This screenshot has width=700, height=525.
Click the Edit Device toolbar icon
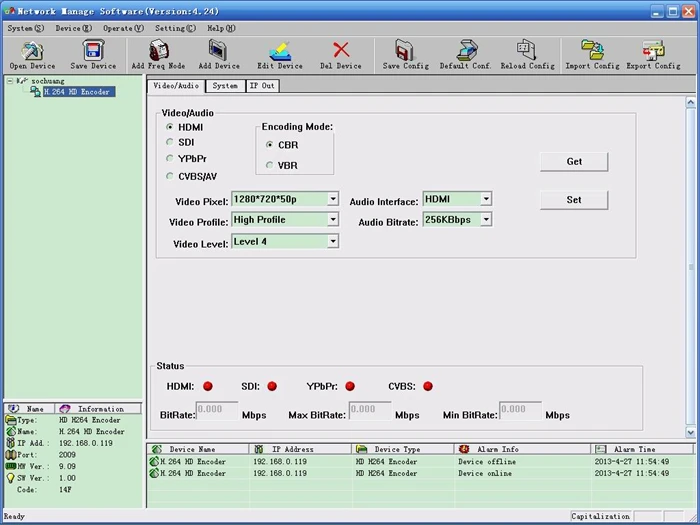click(279, 51)
